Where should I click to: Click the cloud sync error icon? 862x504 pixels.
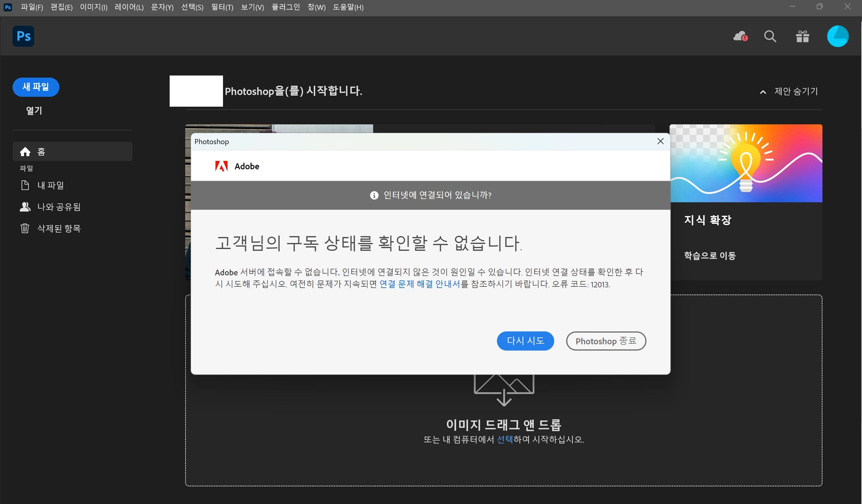[x=740, y=36]
